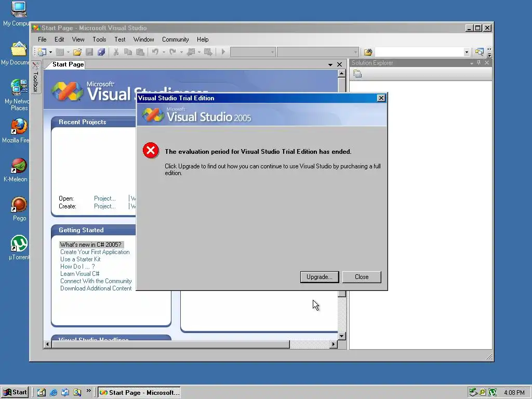Expand the Add New Item dropdown arrow
The image size is (532, 399).
click(x=68, y=52)
